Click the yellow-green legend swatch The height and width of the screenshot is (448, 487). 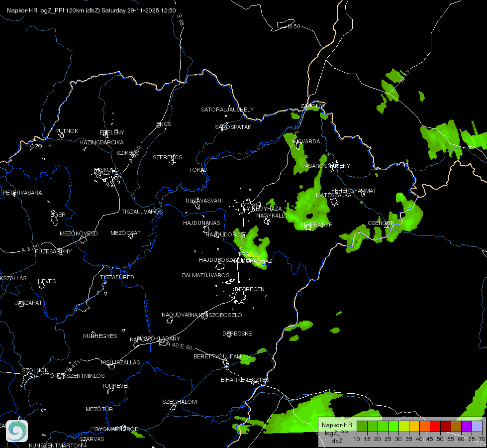tap(404, 426)
